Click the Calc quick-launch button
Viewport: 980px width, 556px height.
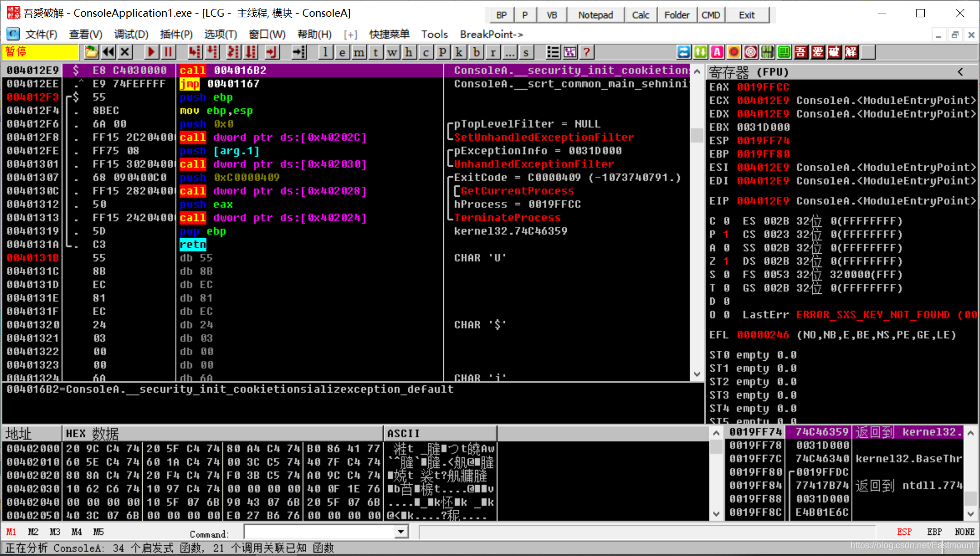(640, 15)
